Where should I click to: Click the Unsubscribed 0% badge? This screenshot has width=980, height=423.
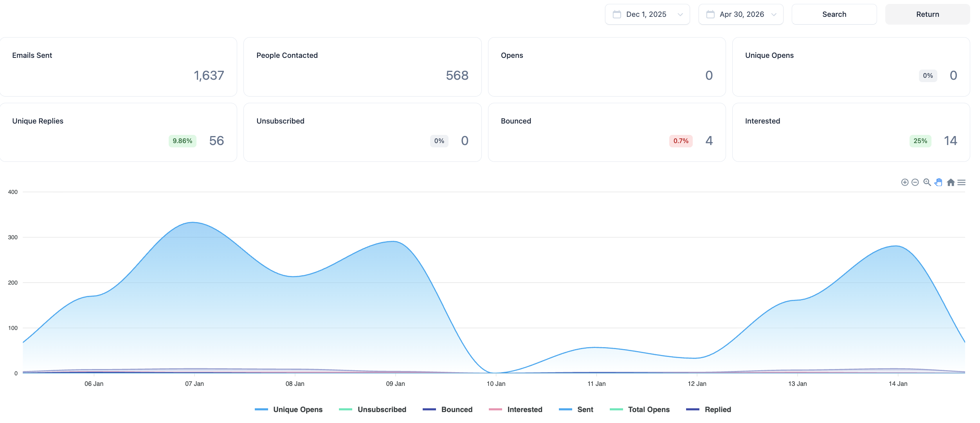click(439, 141)
